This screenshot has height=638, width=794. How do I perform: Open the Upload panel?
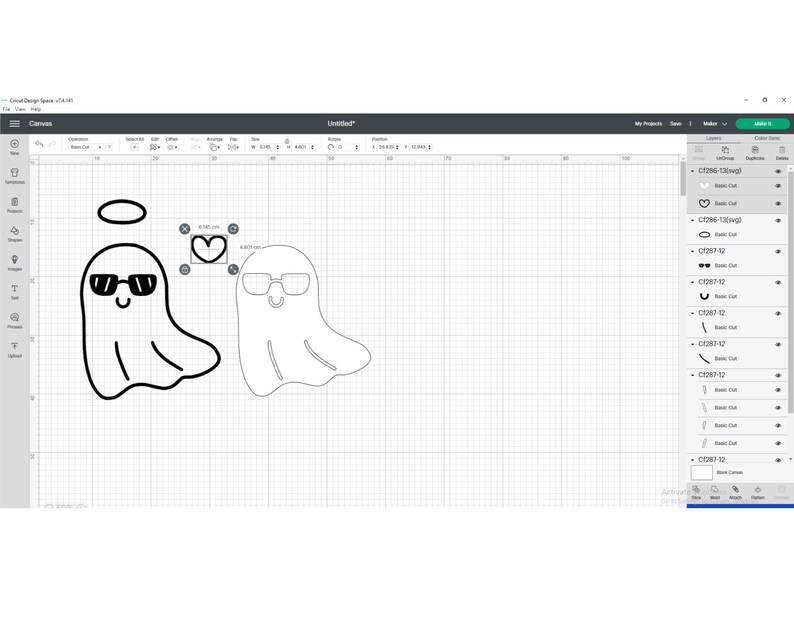(15, 349)
